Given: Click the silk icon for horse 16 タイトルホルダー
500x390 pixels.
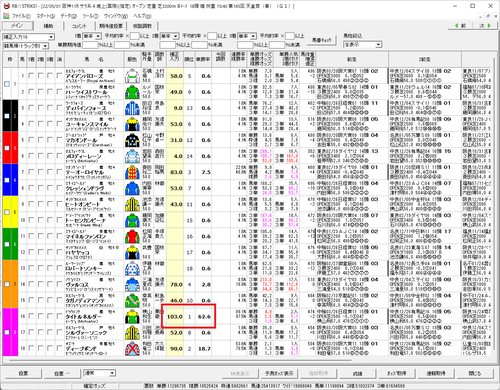Looking at the screenshot, I should pos(132,316).
